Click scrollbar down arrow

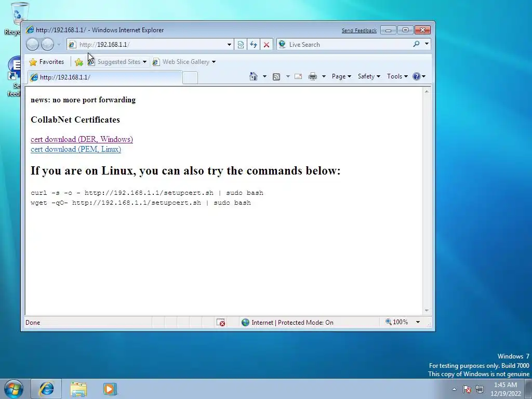pyautogui.click(x=427, y=311)
